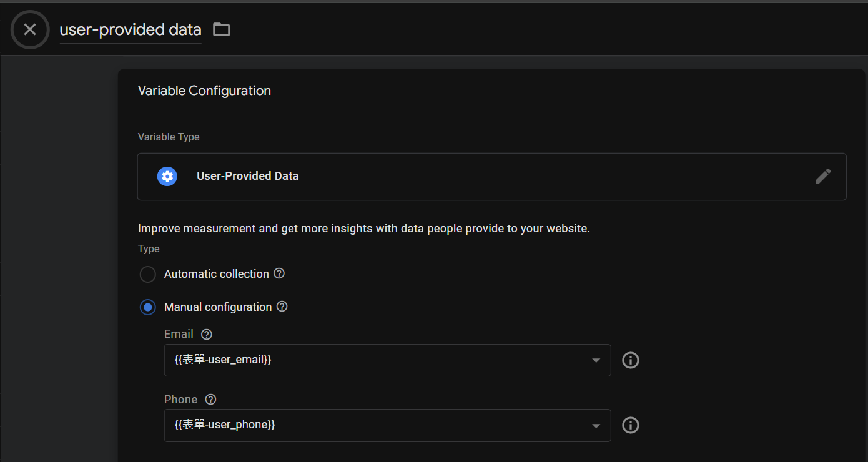Click the pencil edit icon for Variable Type
Screen dimensions: 868x462
click(x=823, y=176)
